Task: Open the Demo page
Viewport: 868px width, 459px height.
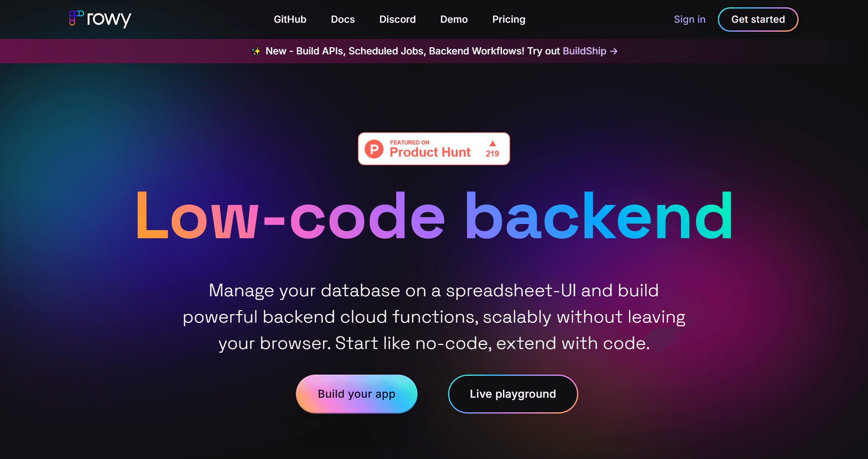Action: pyautogui.click(x=454, y=19)
